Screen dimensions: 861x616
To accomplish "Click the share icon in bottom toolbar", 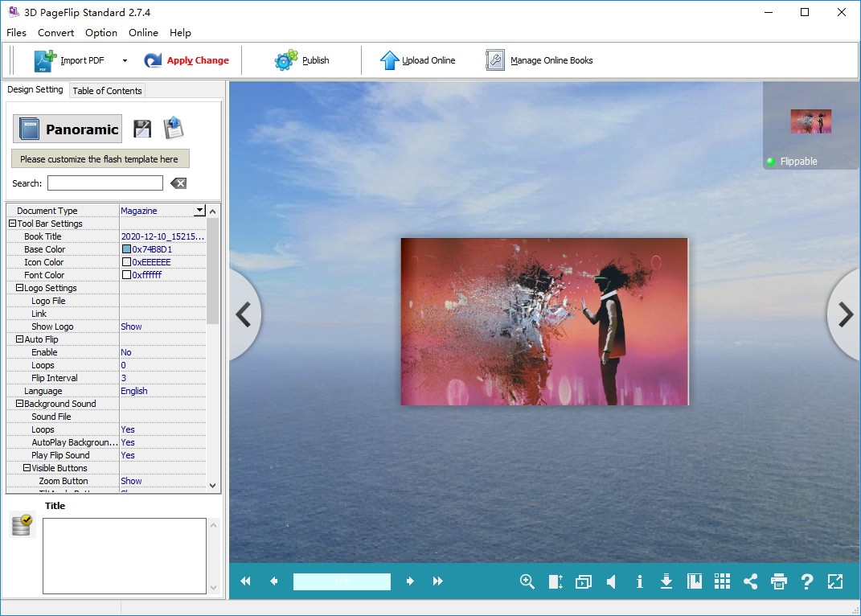I will click(x=750, y=581).
